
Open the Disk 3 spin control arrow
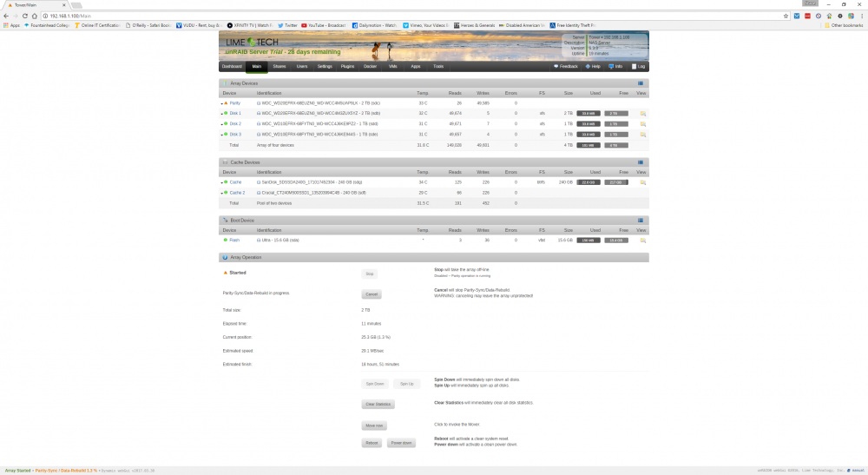point(222,135)
